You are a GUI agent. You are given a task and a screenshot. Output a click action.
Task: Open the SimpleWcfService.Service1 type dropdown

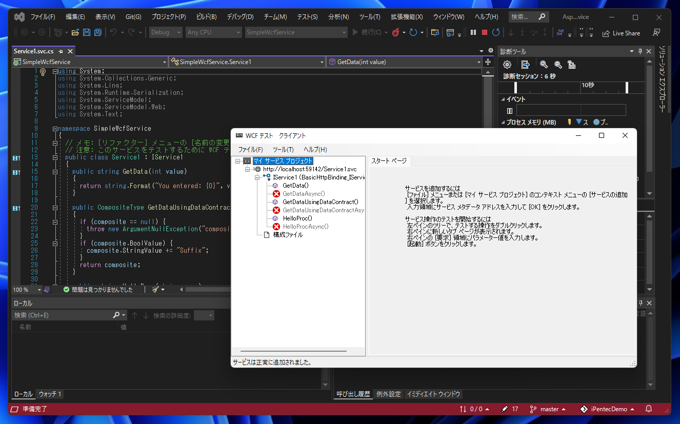click(247, 62)
